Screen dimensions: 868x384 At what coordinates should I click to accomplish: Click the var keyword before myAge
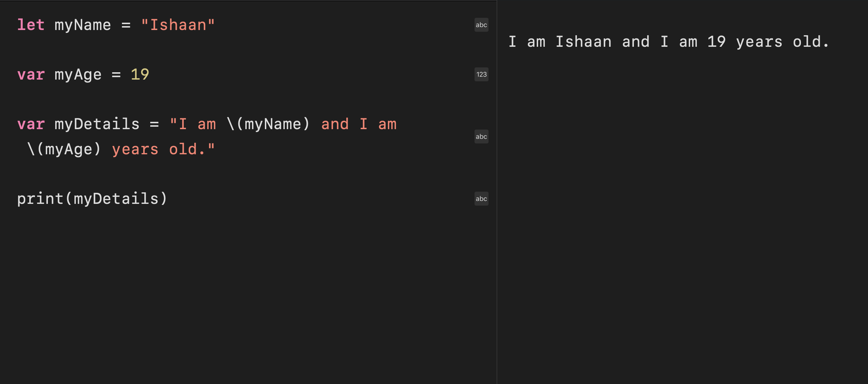(x=31, y=75)
